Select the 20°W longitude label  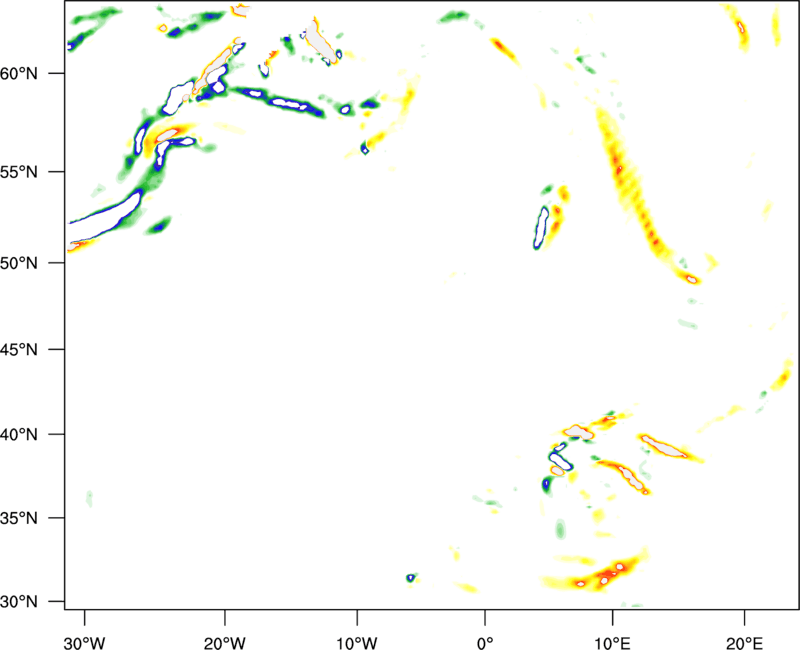[x=224, y=643]
